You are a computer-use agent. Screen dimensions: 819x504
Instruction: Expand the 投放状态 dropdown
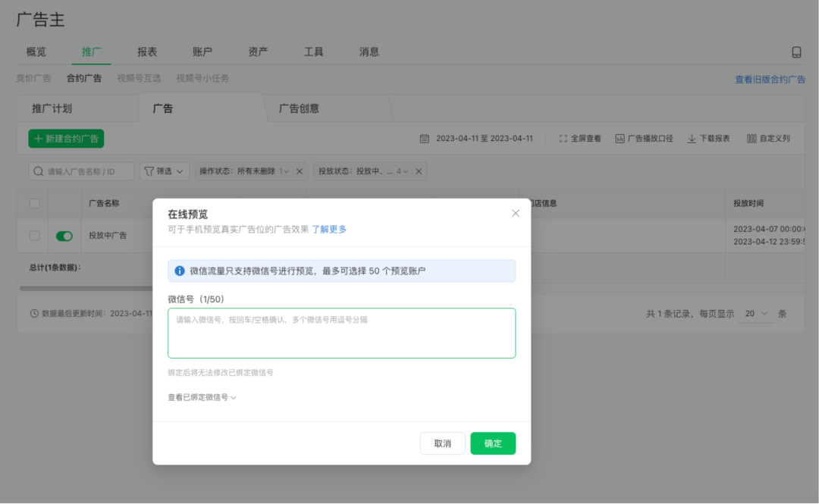tap(405, 171)
